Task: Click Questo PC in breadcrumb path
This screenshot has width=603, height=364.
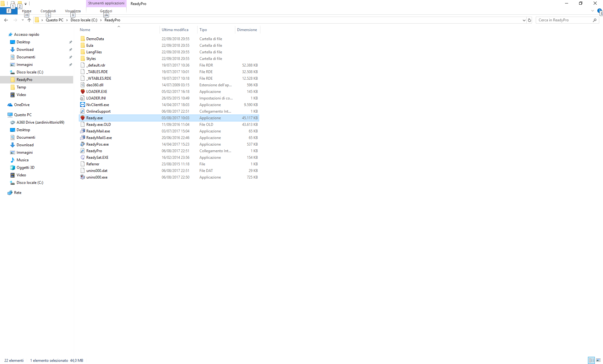Action: (55, 20)
